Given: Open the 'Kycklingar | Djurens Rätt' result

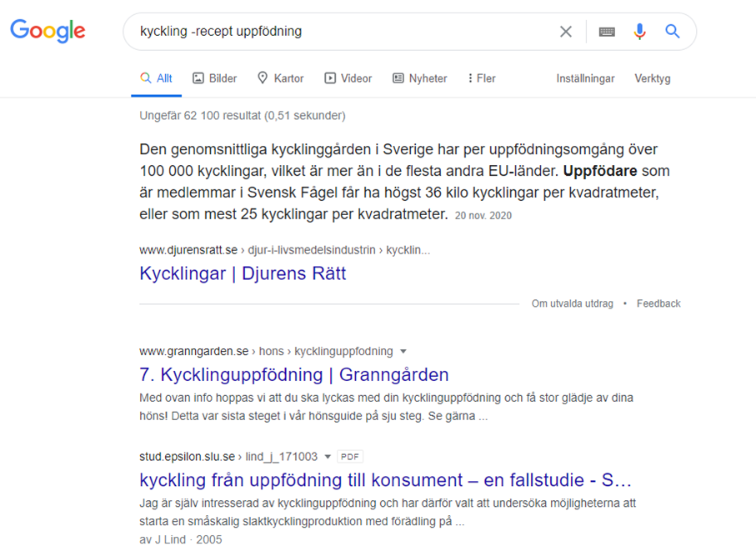Looking at the screenshot, I should coord(243,273).
